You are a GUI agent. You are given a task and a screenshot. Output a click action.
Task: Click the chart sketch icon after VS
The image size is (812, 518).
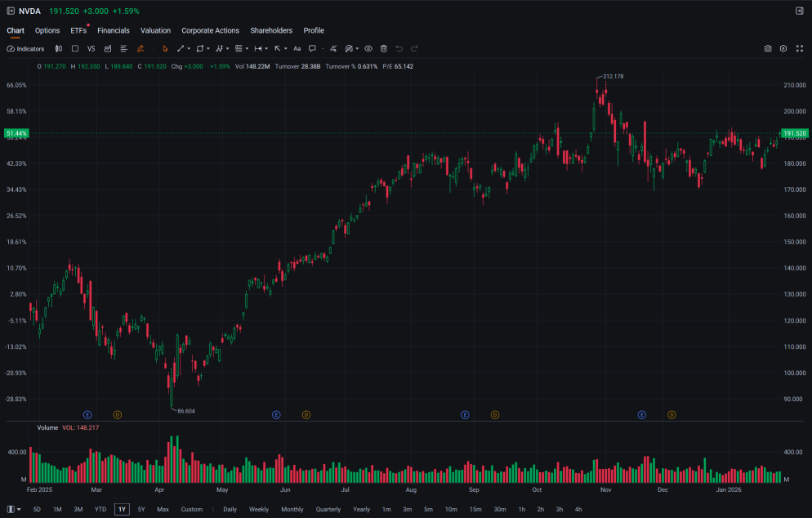(x=108, y=49)
